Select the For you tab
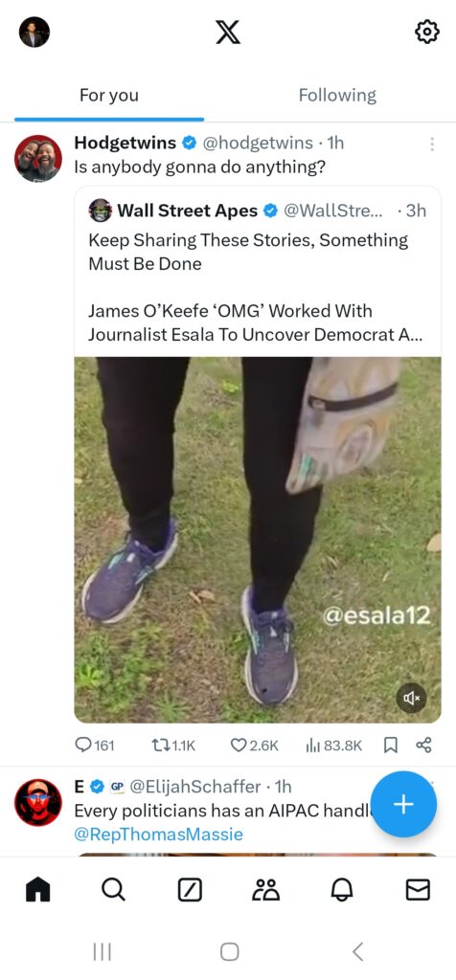Screen dimensions: 456x980 tap(109, 96)
